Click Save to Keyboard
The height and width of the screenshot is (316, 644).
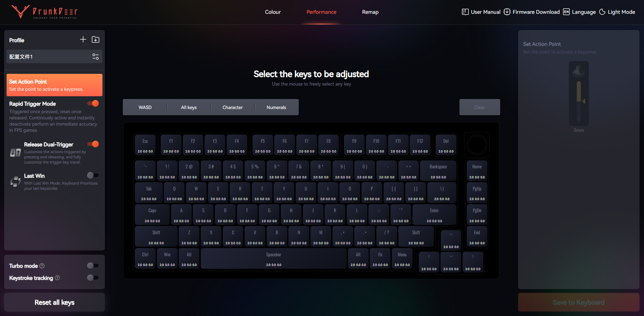point(578,302)
